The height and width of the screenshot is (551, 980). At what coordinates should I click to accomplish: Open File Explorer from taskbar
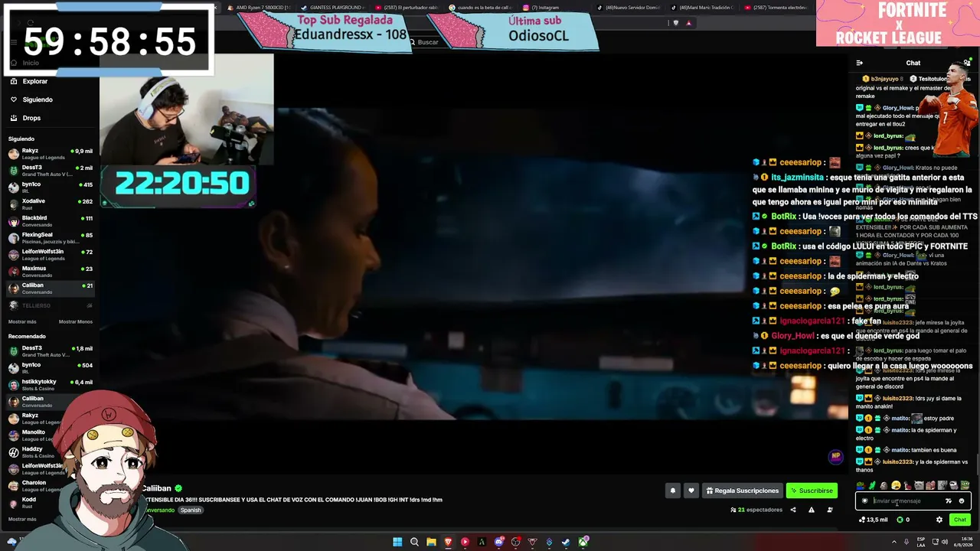pos(431,543)
